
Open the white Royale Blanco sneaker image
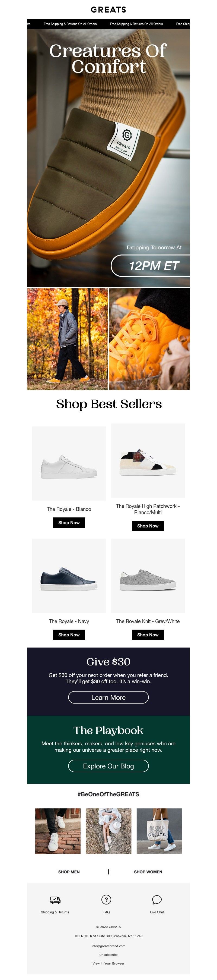pos(69,463)
